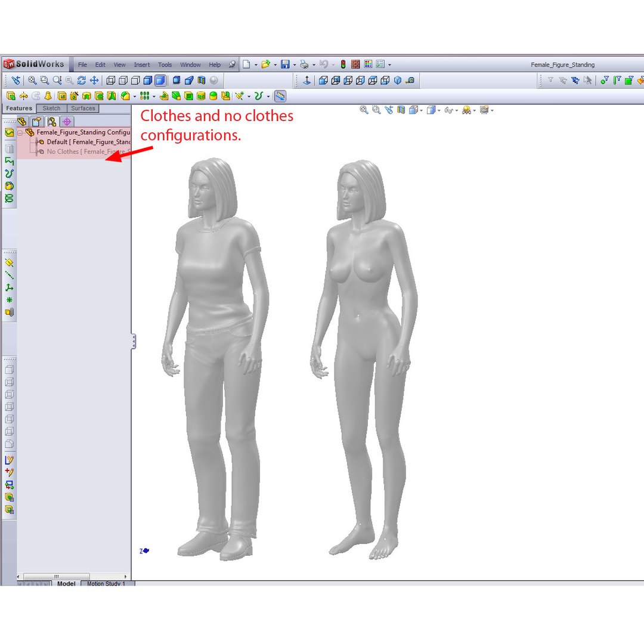Open the Edit menu
Screen dimensions: 644x644
coord(100,65)
